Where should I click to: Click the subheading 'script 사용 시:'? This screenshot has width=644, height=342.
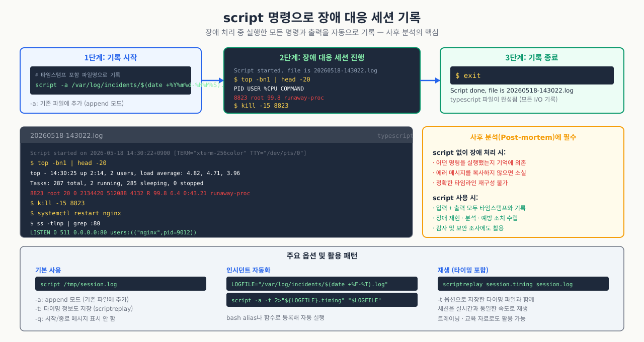click(455, 198)
